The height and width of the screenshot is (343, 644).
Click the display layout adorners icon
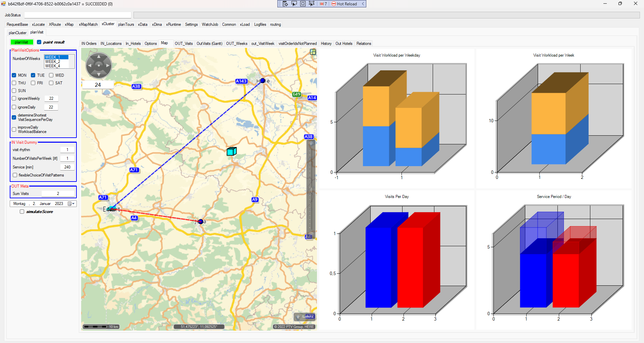point(303,4)
